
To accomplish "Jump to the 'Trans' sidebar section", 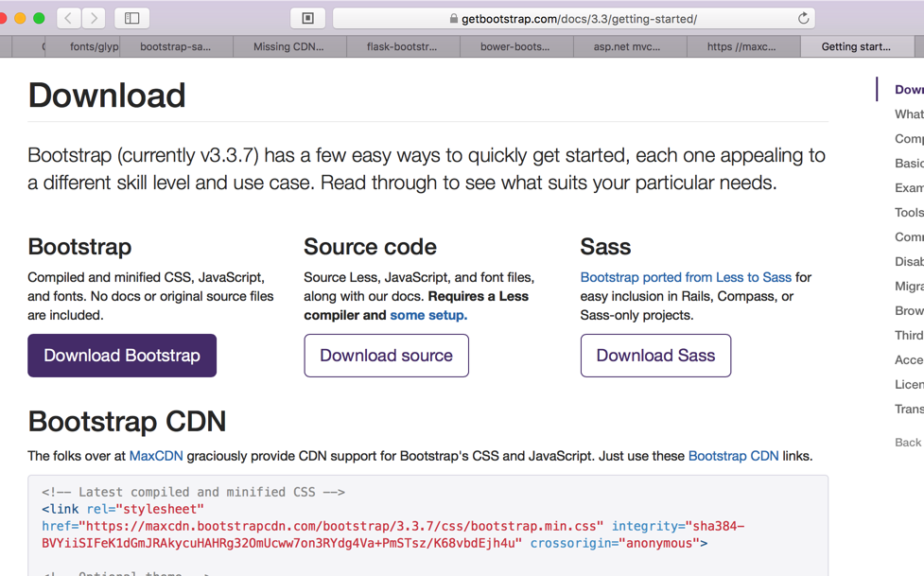I will 909,410.
